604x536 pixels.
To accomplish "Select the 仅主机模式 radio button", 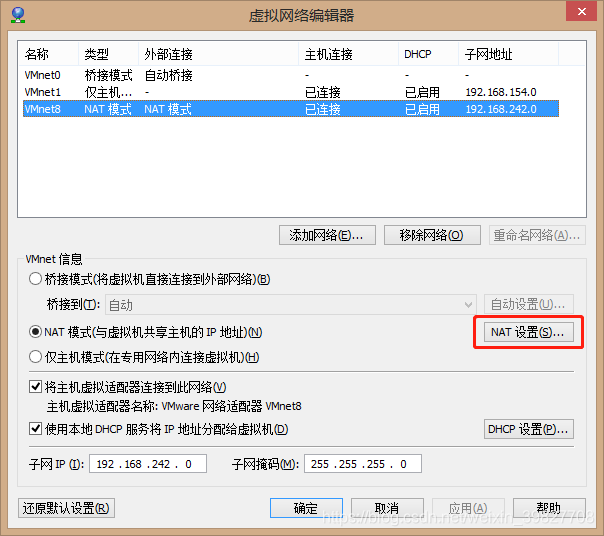I will tap(35, 357).
